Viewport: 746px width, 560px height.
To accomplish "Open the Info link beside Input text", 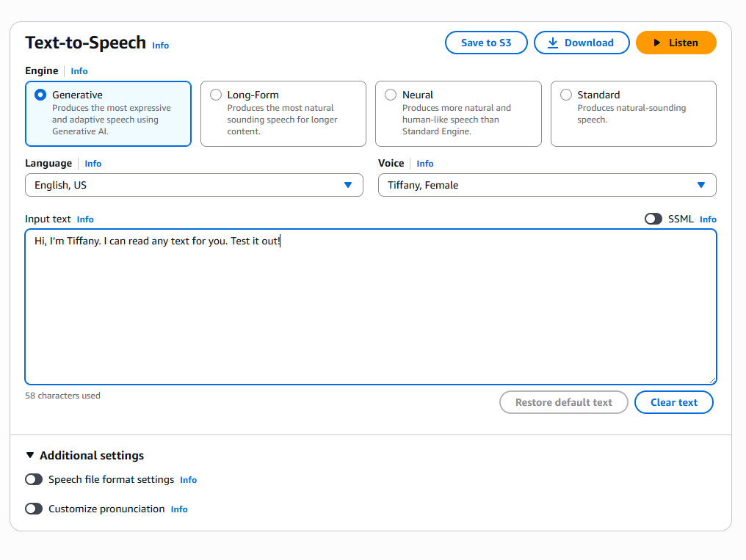I will [x=85, y=219].
